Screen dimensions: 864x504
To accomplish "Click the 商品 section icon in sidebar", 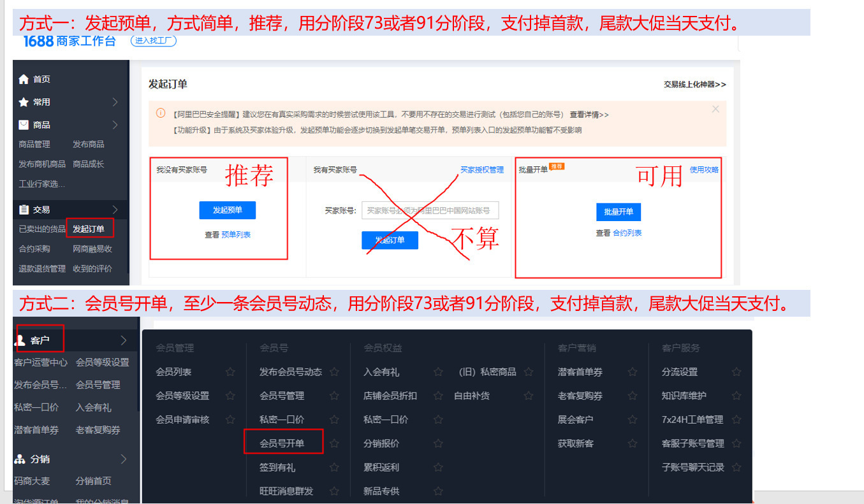I will [x=24, y=125].
